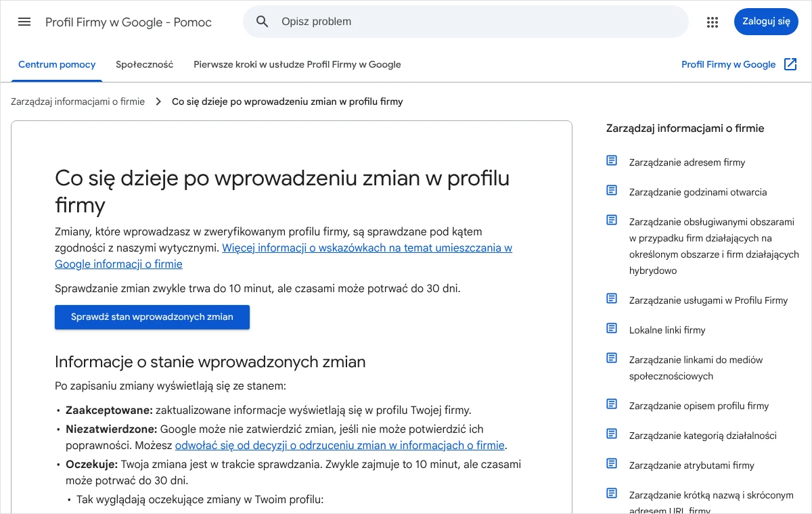812x514 pixels.
Task: Click the bold word Niezatwierdzone
Action: click(111, 429)
